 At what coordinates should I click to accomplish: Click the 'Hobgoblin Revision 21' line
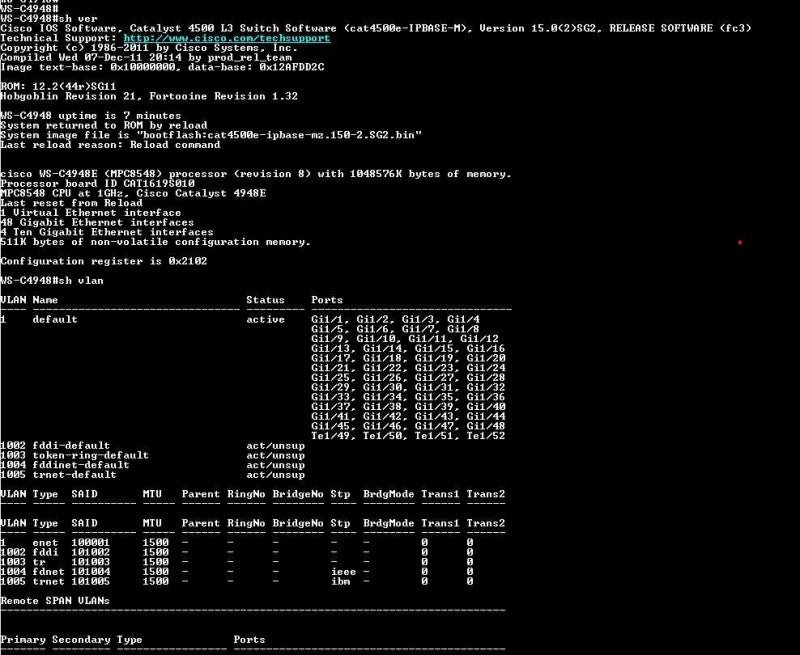(149, 96)
